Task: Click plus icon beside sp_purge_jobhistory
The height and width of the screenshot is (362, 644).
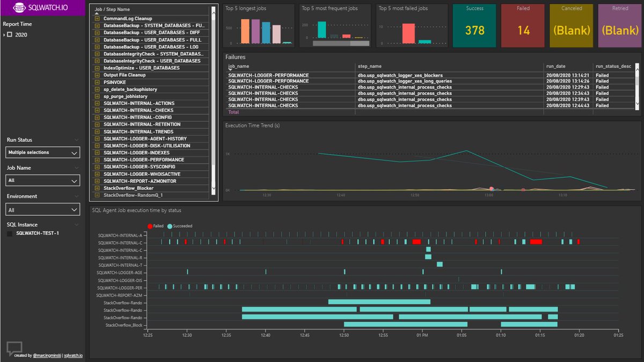Action: click(97, 96)
